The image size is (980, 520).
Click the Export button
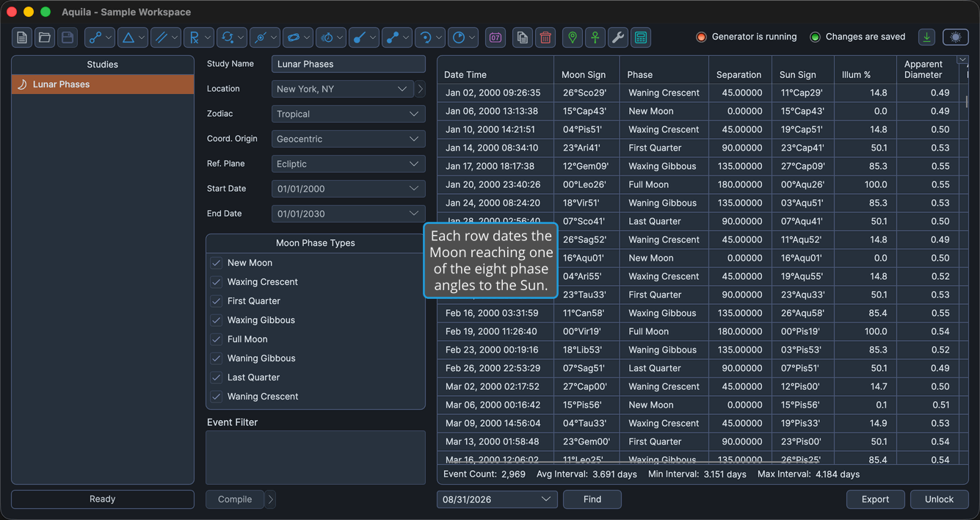[876, 499]
